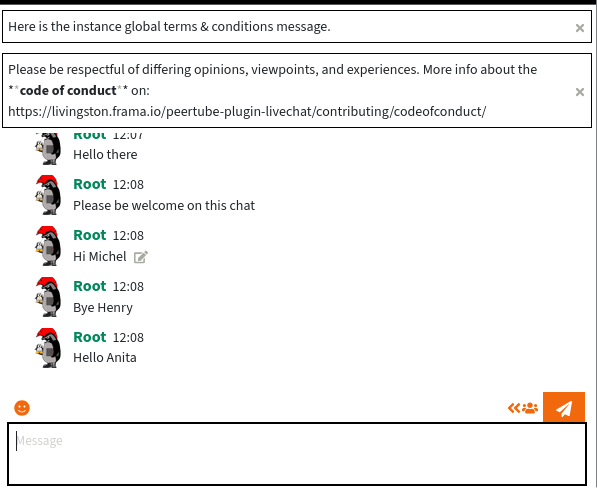Click Root name above Hi Michel
Screen dimensions: 597x493
coord(90,235)
